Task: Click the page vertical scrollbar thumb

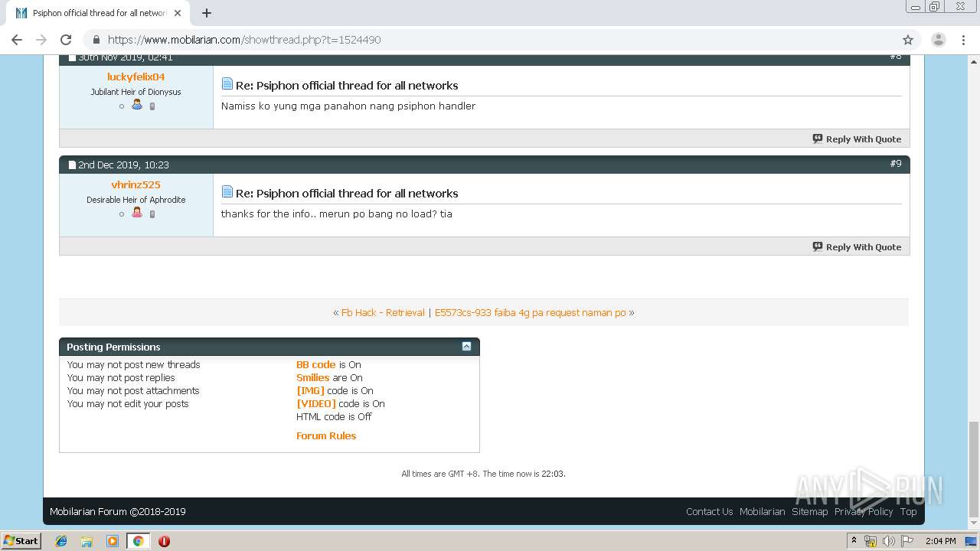Action: 973,468
